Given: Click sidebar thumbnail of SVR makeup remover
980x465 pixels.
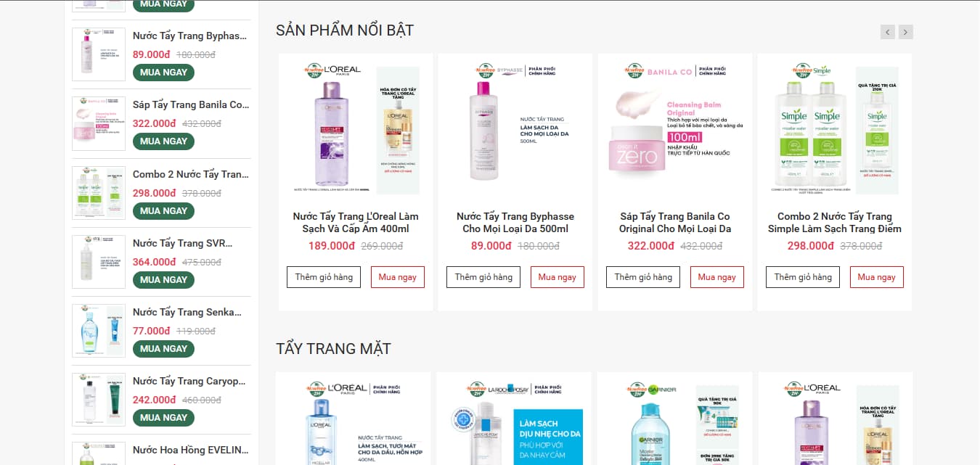Looking at the screenshot, I should [x=99, y=262].
